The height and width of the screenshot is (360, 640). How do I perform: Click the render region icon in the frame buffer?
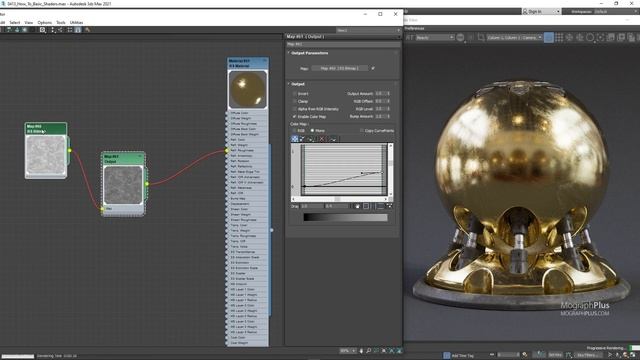(481, 38)
